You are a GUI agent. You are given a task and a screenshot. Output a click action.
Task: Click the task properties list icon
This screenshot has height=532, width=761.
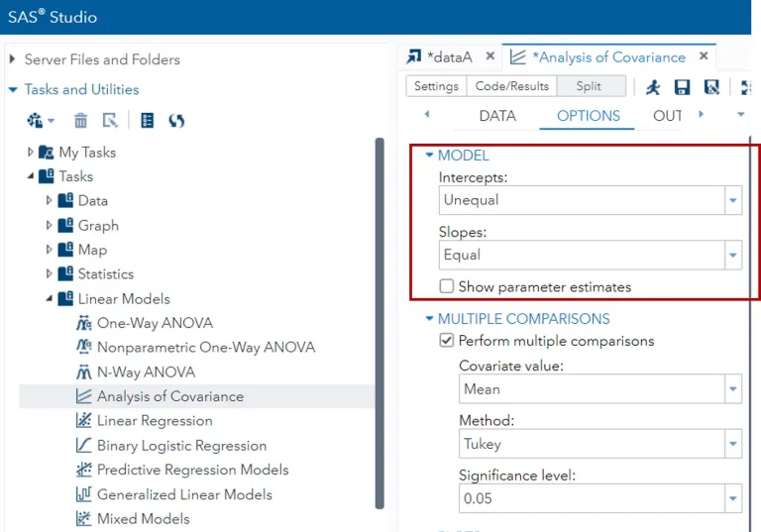(x=148, y=121)
